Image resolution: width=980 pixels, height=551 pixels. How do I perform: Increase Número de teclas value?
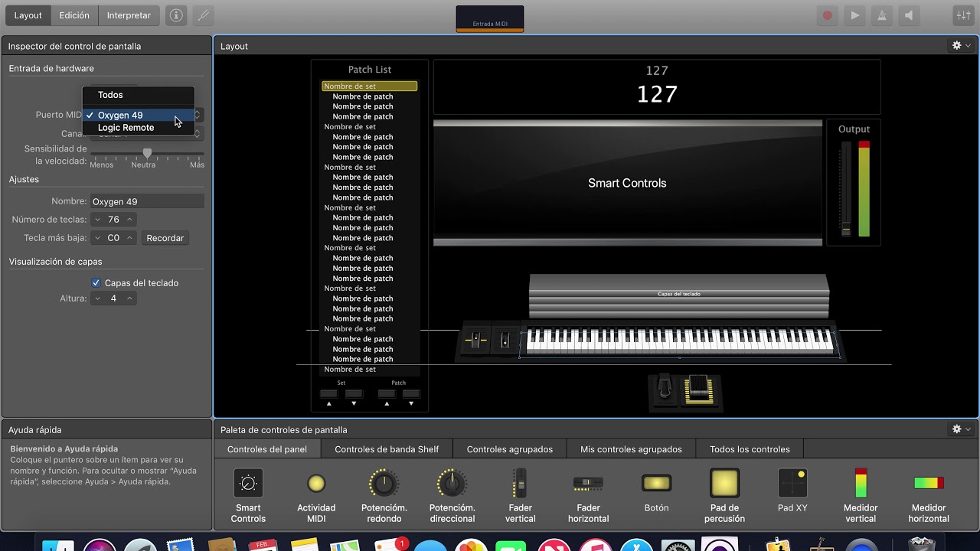pos(130,220)
